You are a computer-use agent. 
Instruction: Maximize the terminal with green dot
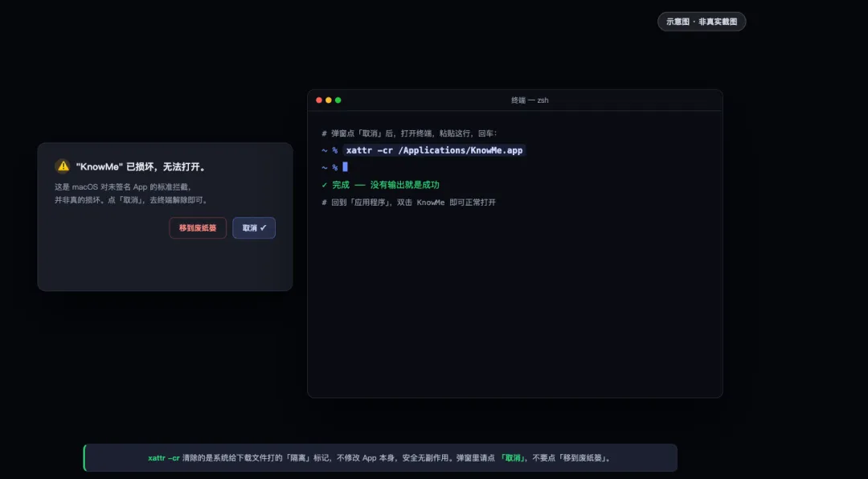pyautogui.click(x=338, y=100)
